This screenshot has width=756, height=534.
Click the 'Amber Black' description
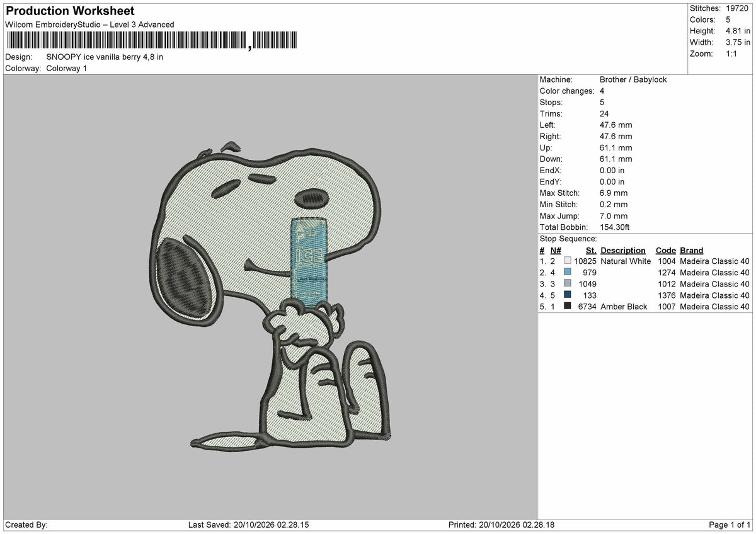(x=624, y=307)
